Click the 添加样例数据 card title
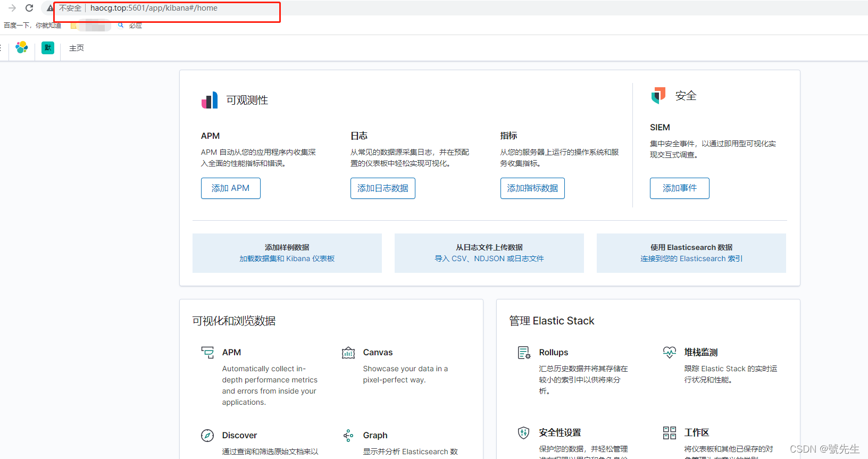868x459 pixels. 287,247
